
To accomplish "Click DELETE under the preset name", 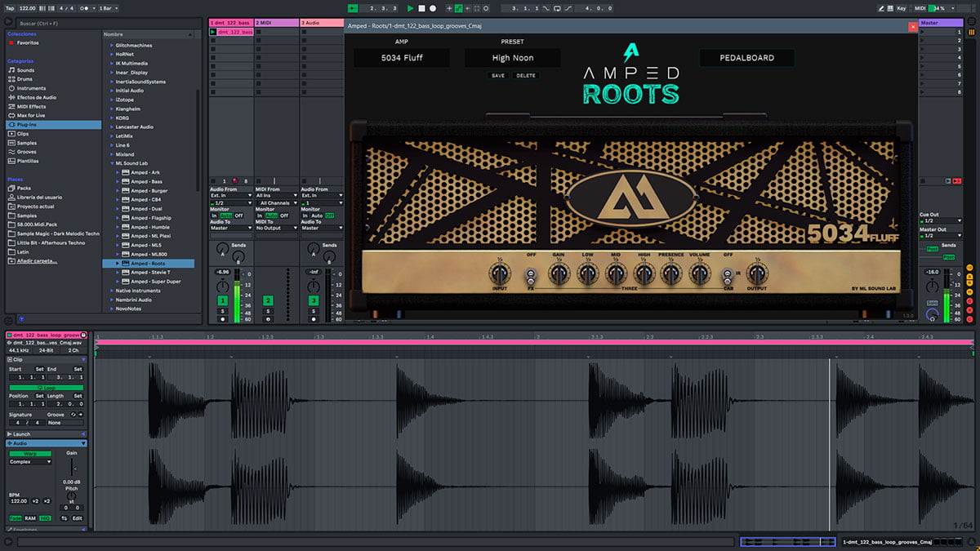I will (526, 76).
